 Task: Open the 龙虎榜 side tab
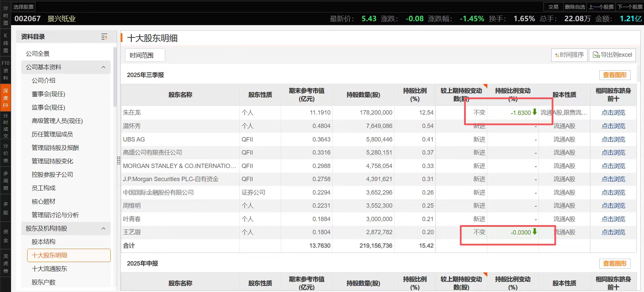pyautogui.click(x=5, y=263)
